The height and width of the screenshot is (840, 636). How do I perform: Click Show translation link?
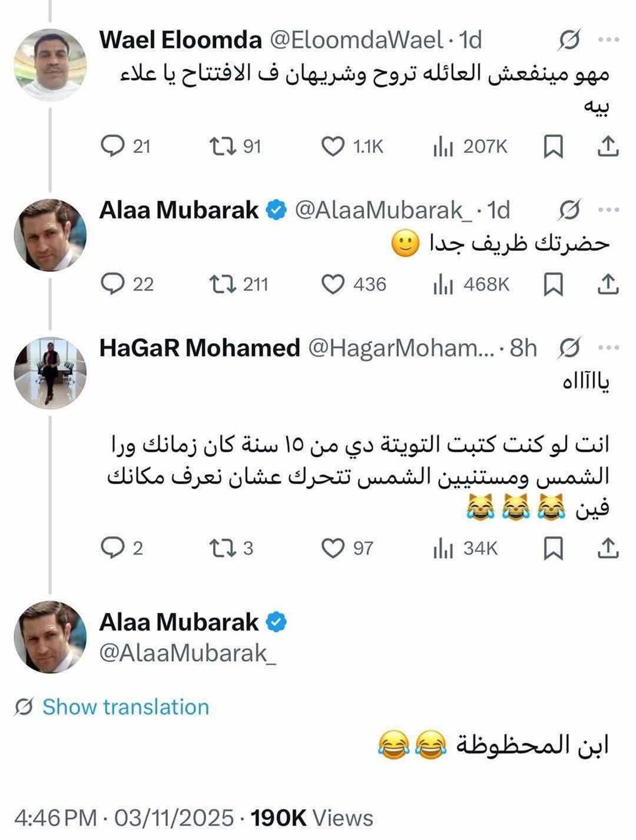pos(125,707)
